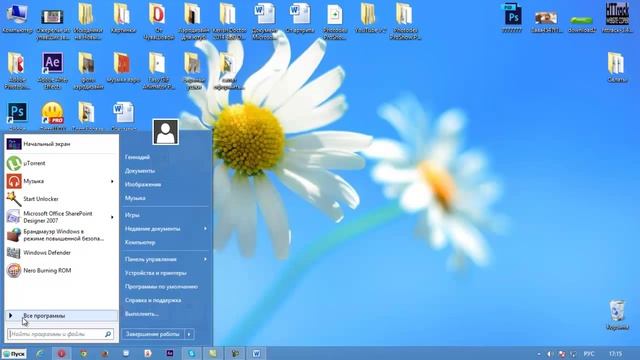Click the user account picture in the Start menu
Image resolution: width=640 pixels, height=360 pixels.
[165, 132]
